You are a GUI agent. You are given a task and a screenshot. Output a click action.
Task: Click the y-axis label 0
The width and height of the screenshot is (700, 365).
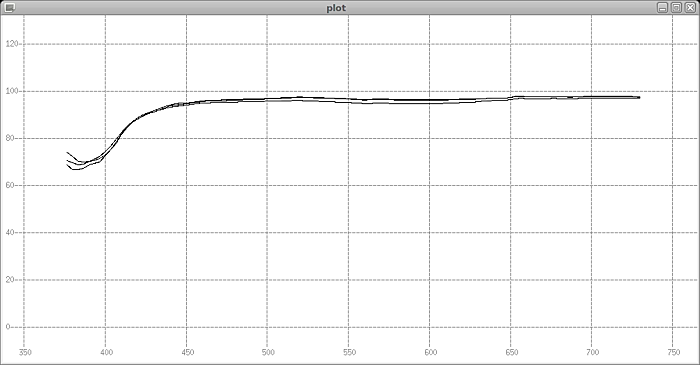(8, 327)
